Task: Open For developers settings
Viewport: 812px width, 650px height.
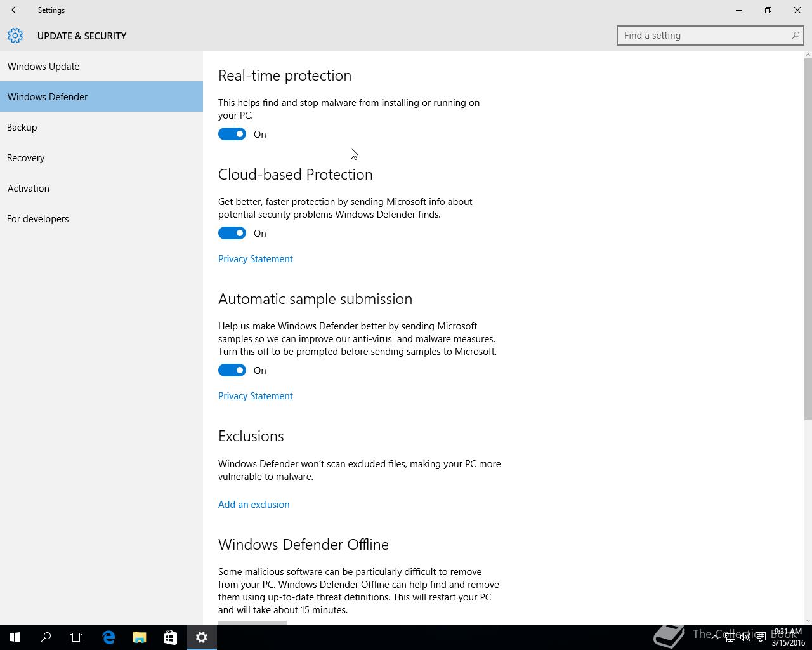Action: coord(101,218)
